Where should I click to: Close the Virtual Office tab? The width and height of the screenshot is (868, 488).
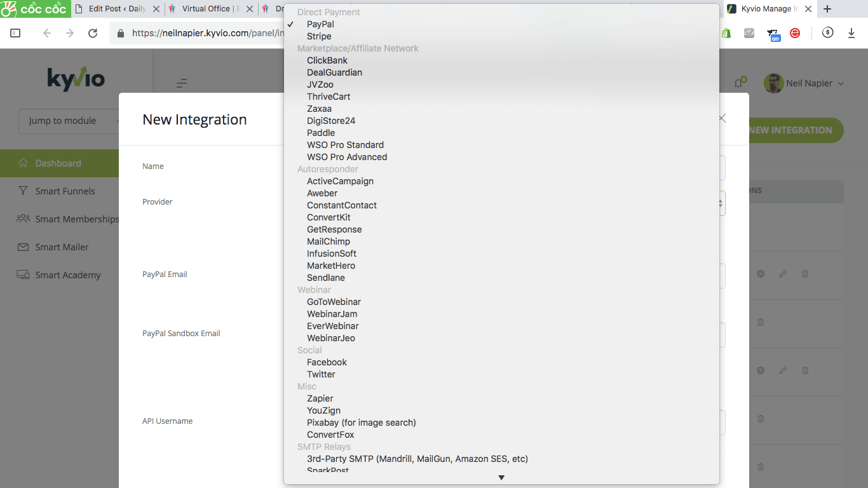pyautogui.click(x=249, y=9)
